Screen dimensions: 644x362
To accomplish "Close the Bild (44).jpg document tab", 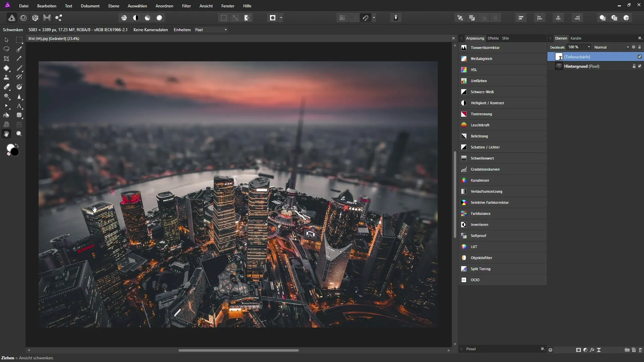I will pos(453,39).
